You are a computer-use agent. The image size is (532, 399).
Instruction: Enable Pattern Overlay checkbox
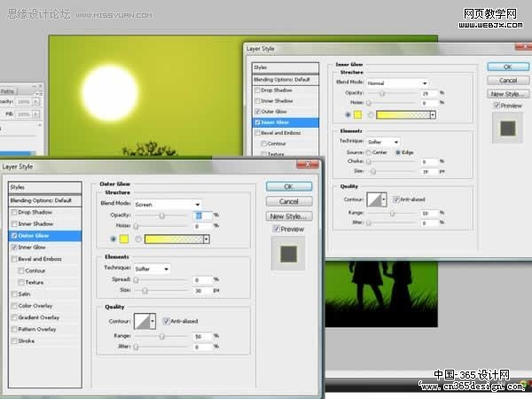(14, 329)
